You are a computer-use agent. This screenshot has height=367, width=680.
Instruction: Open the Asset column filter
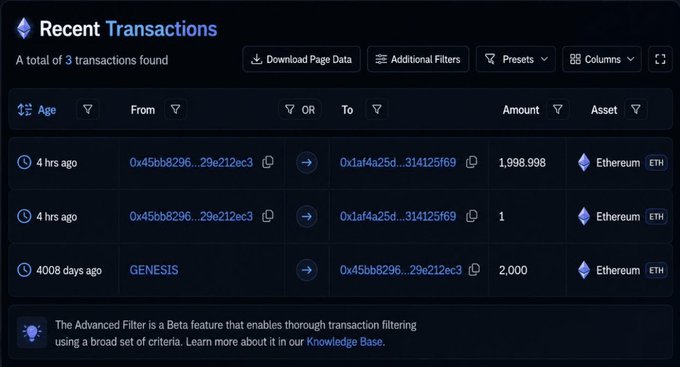(636, 109)
